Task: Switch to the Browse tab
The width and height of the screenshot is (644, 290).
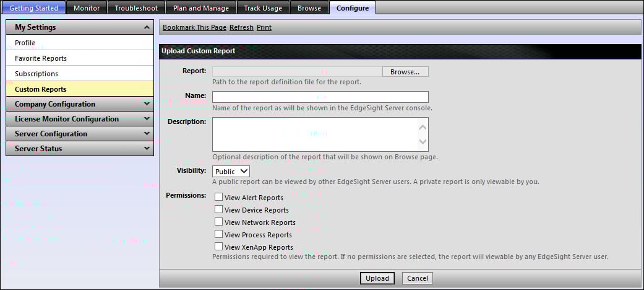Action: click(309, 8)
